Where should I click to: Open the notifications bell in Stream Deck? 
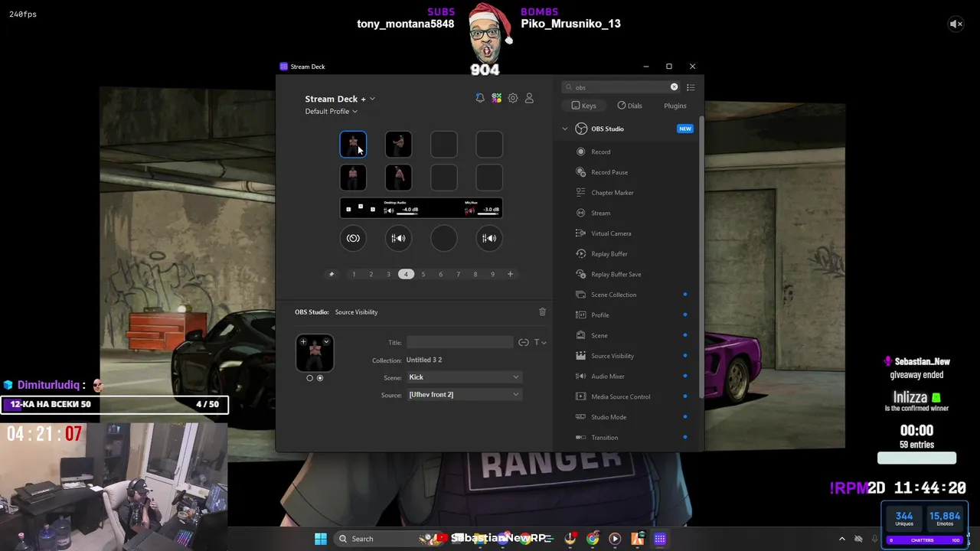(480, 98)
